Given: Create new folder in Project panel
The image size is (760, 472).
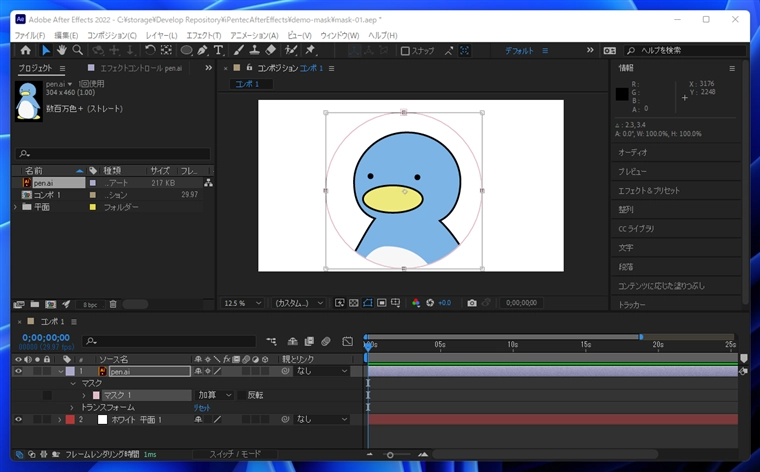Looking at the screenshot, I should [34, 304].
